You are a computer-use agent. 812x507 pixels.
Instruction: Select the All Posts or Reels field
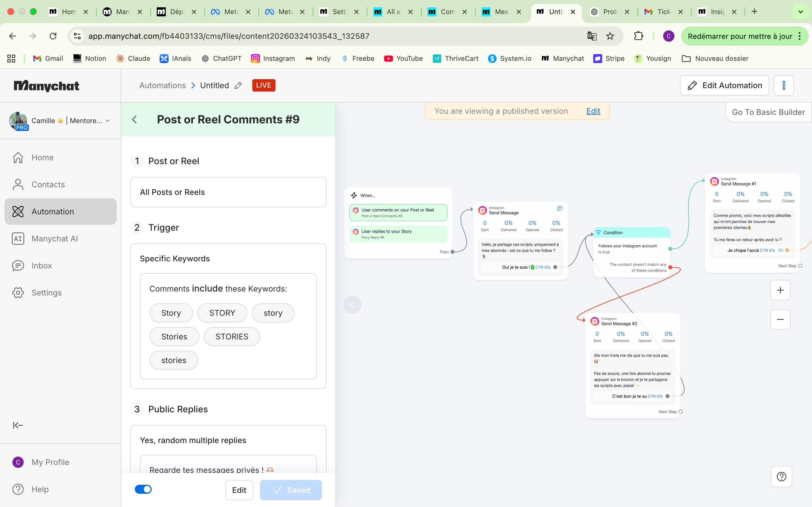(x=228, y=192)
